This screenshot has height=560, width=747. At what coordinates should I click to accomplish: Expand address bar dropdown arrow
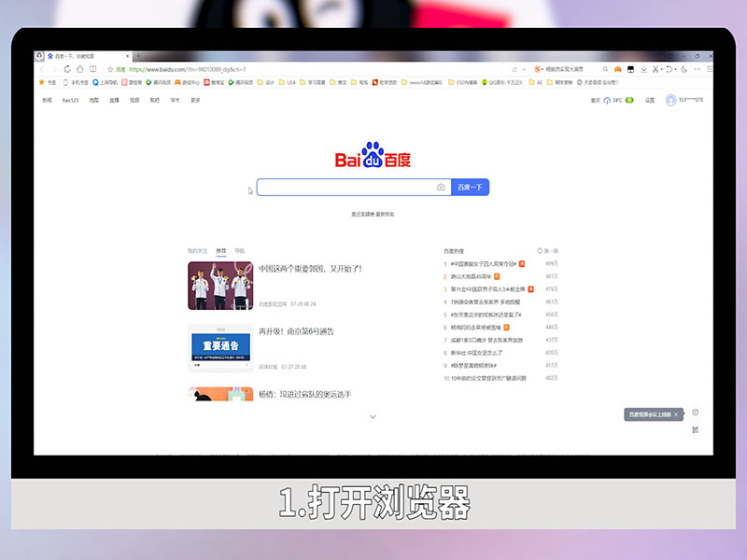pyautogui.click(x=524, y=69)
